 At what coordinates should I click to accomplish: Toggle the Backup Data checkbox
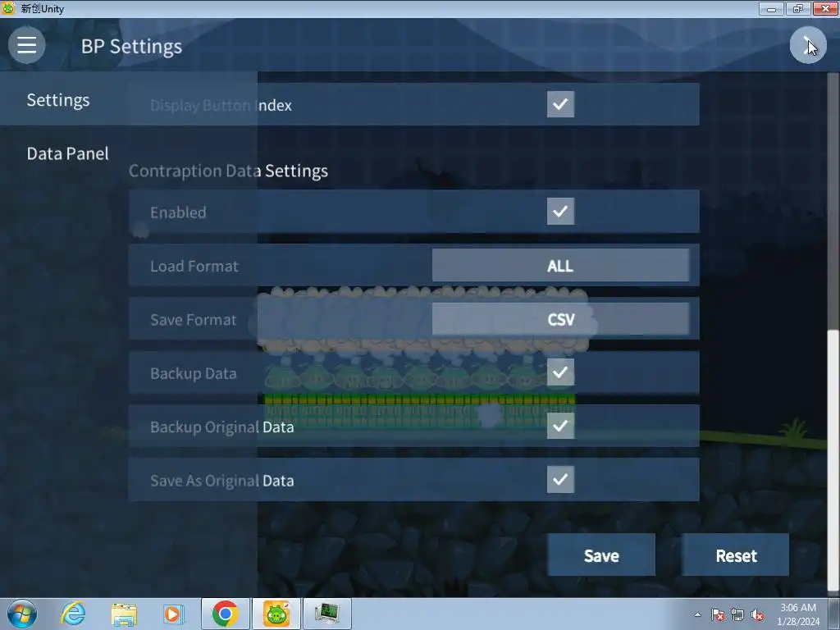(x=560, y=372)
